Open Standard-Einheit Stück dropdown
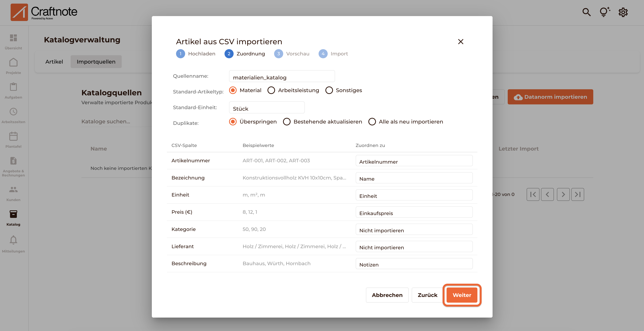Image resolution: width=644 pixels, height=331 pixels. (267, 108)
